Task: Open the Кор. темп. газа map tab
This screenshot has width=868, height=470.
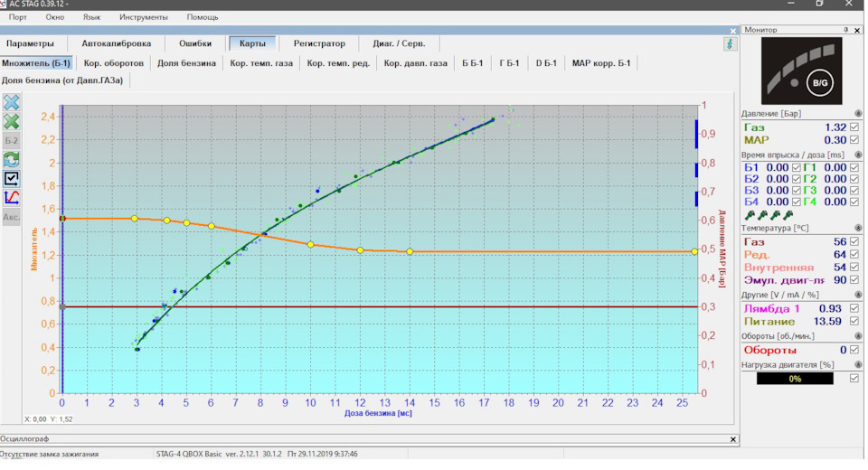Action: [x=261, y=63]
